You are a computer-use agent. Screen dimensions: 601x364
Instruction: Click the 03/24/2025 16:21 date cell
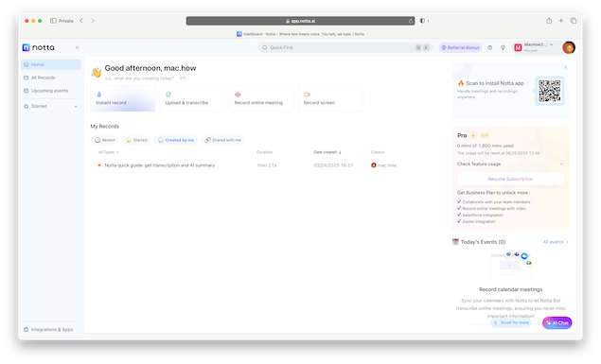(x=333, y=165)
